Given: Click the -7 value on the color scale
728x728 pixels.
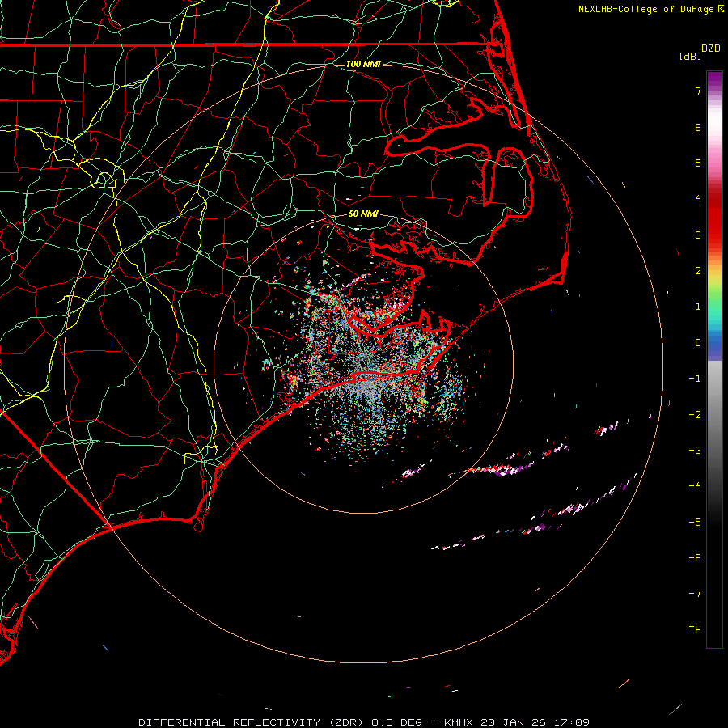Looking at the screenshot, I should click(x=695, y=594).
